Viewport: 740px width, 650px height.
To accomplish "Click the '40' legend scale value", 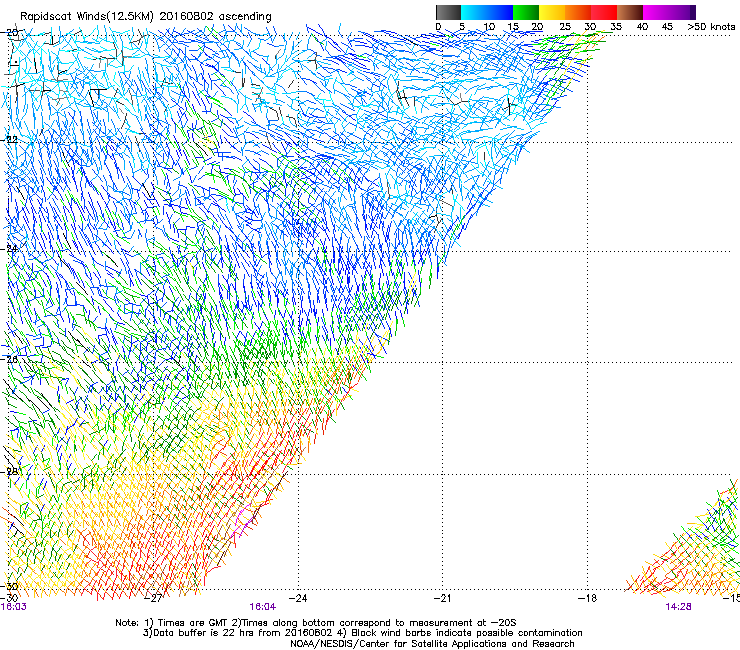I will tap(642, 27).
